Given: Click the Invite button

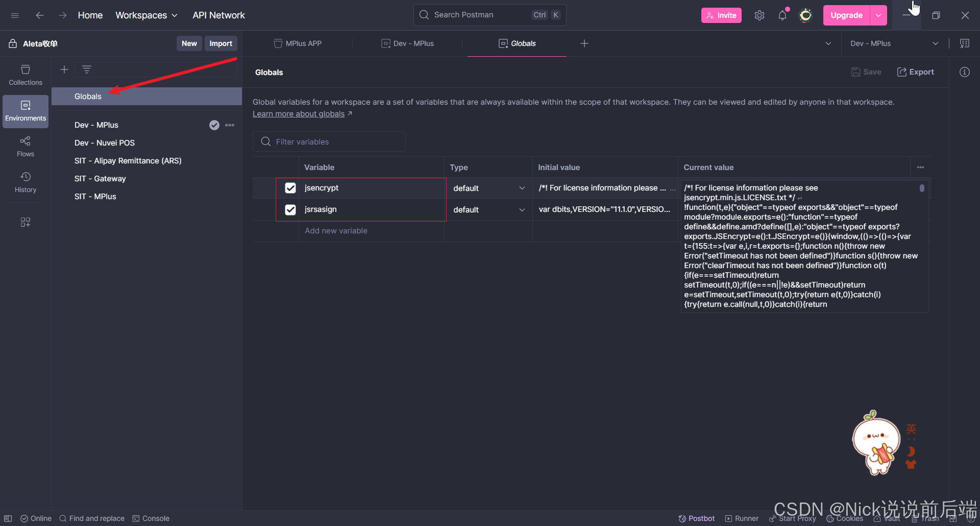Looking at the screenshot, I should point(721,15).
